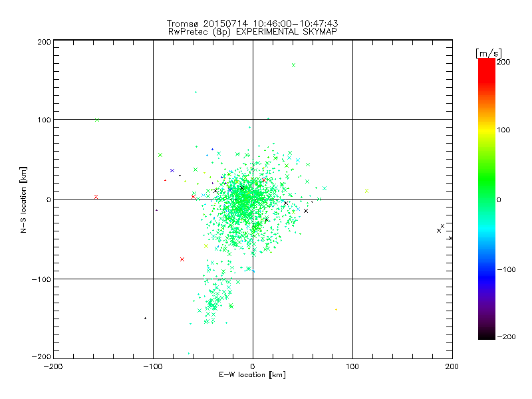Viewport: 532px width, 399px height.
Task: Click the subtitle "RwPretec (8p) EXPERIMENTAL SKYMAP"
Action: coord(253,32)
